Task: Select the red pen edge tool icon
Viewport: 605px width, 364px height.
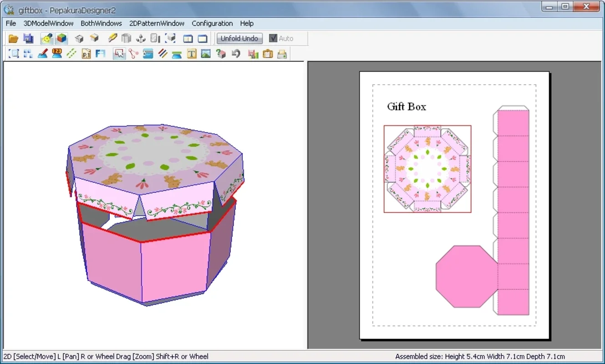Action: [x=43, y=54]
